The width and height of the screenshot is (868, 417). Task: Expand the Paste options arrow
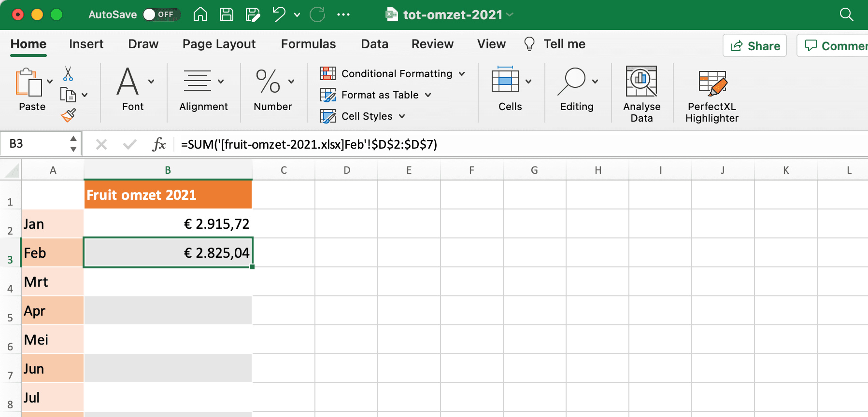click(50, 81)
